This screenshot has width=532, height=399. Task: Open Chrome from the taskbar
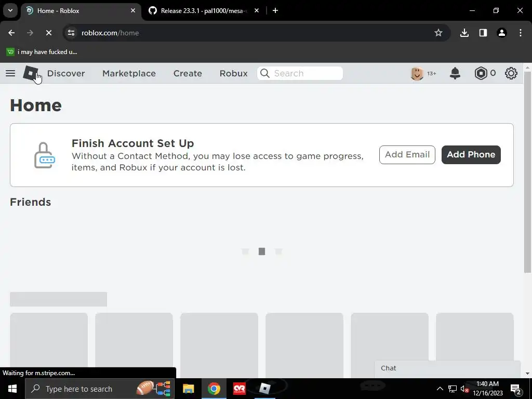click(x=214, y=389)
